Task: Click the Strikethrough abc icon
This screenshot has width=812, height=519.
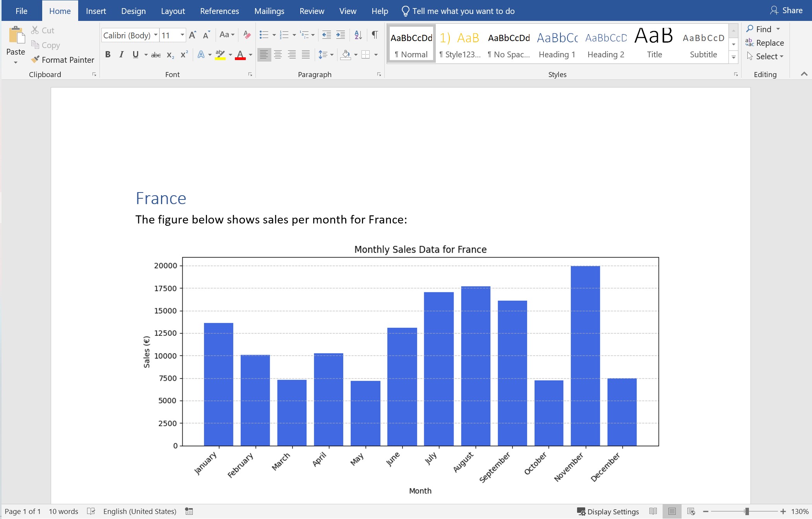Action: point(156,55)
